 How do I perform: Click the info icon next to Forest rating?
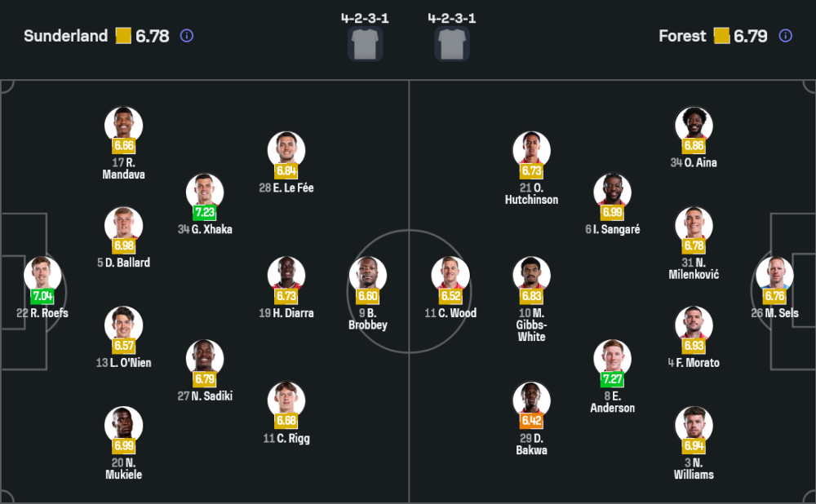point(785,36)
